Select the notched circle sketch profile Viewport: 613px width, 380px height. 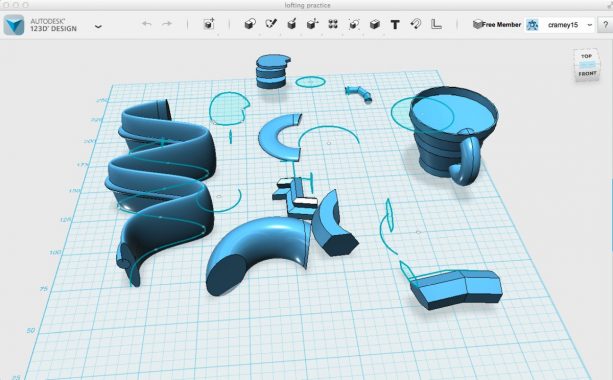(x=229, y=108)
